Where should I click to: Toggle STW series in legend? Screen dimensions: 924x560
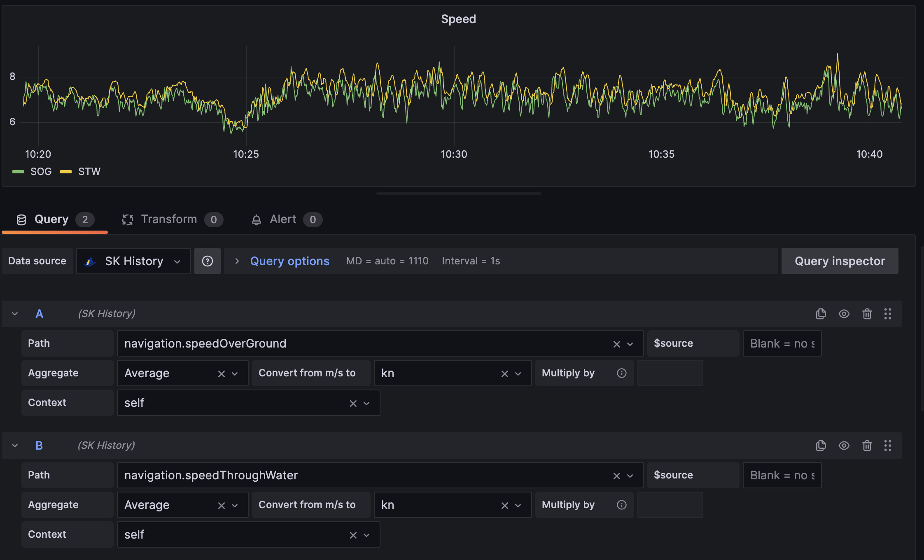[x=89, y=171]
